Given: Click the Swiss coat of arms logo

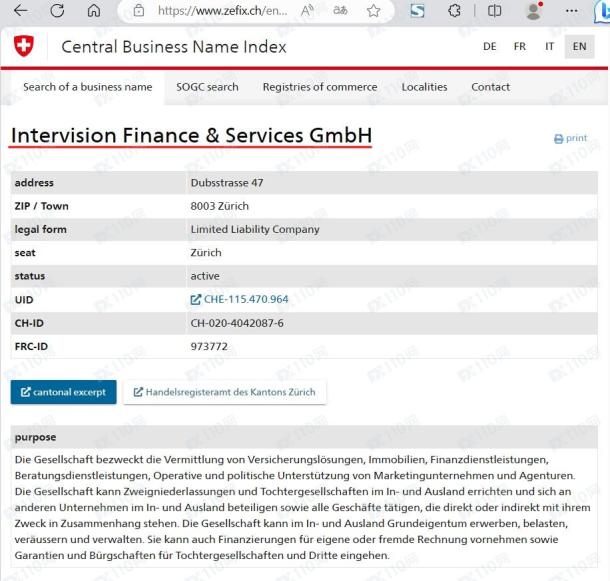Looking at the screenshot, I should (x=24, y=46).
